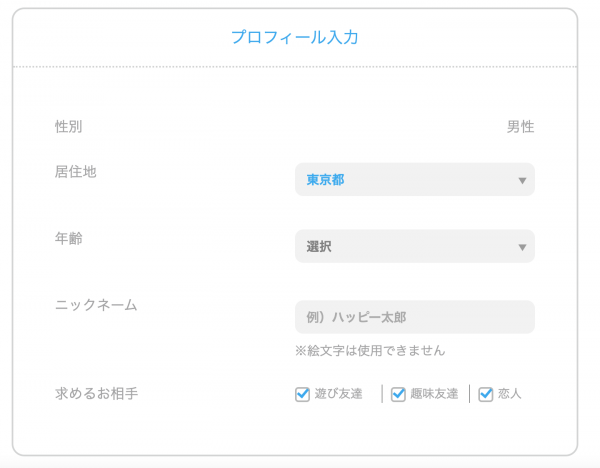Click the arrow on the 東京都 dropdown
This screenshot has height=468, width=600.
point(522,181)
